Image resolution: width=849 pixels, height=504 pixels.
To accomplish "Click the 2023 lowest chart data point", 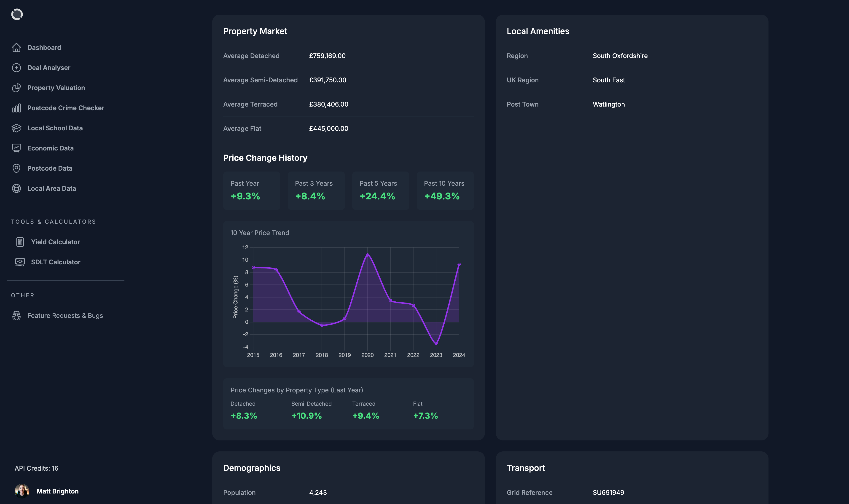I will [436, 343].
